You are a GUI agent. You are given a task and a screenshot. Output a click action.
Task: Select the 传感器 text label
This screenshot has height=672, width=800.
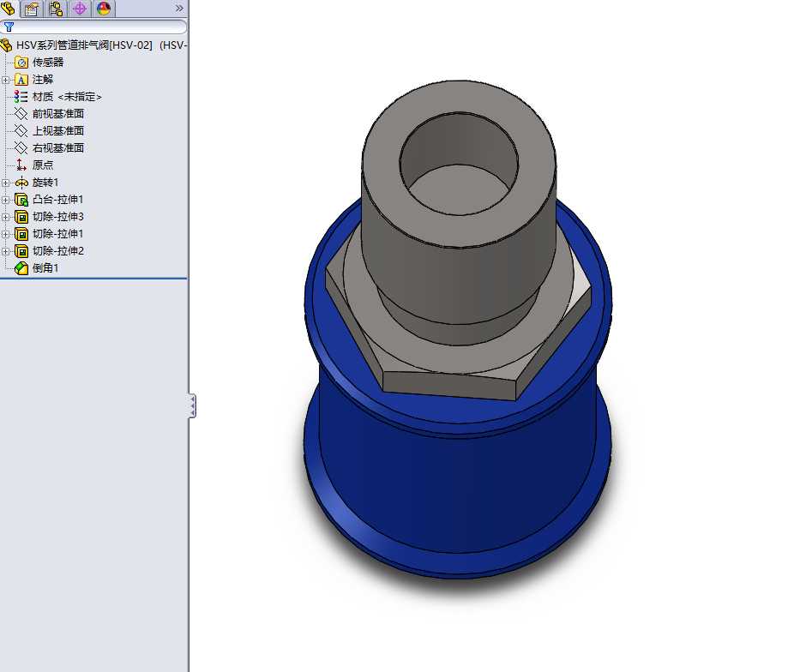[48, 63]
